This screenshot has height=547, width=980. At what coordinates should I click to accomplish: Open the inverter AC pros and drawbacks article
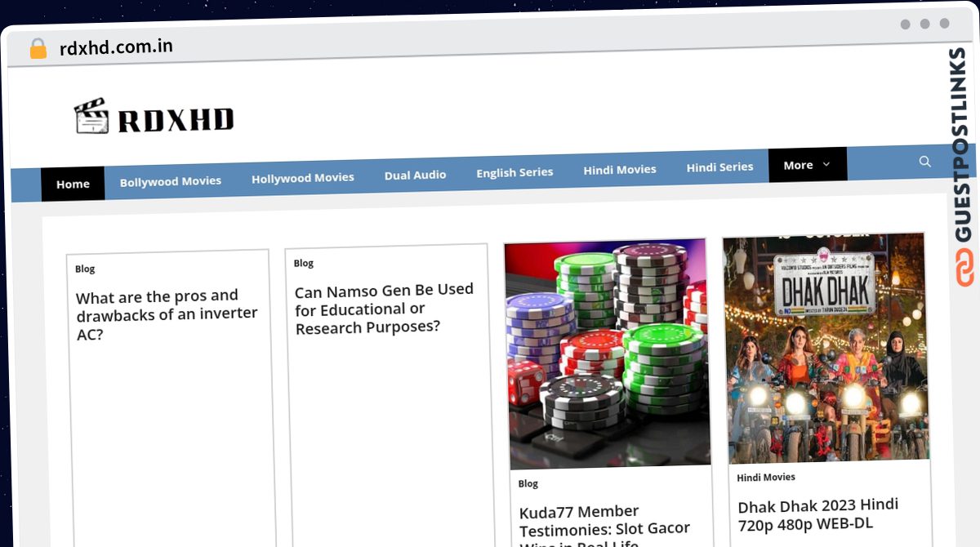click(x=167, y=314)
